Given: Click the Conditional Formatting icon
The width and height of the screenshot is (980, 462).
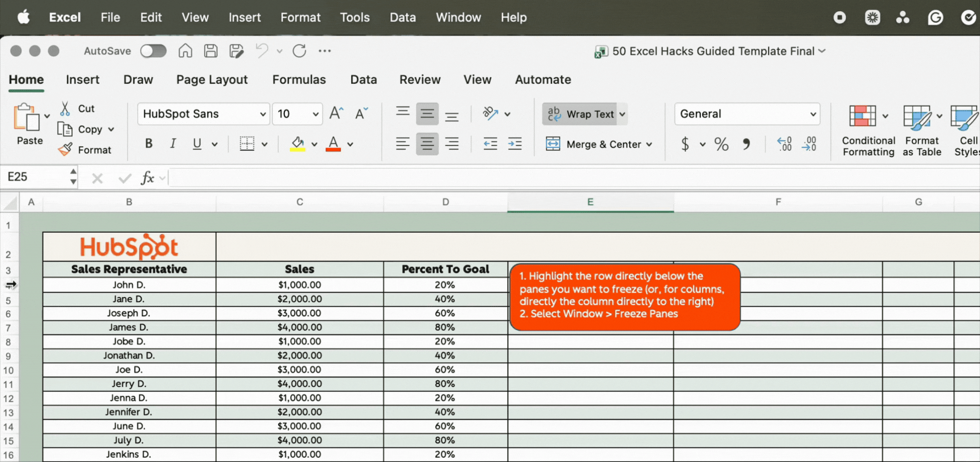Looking at the screenshot, I should [862, 116].
